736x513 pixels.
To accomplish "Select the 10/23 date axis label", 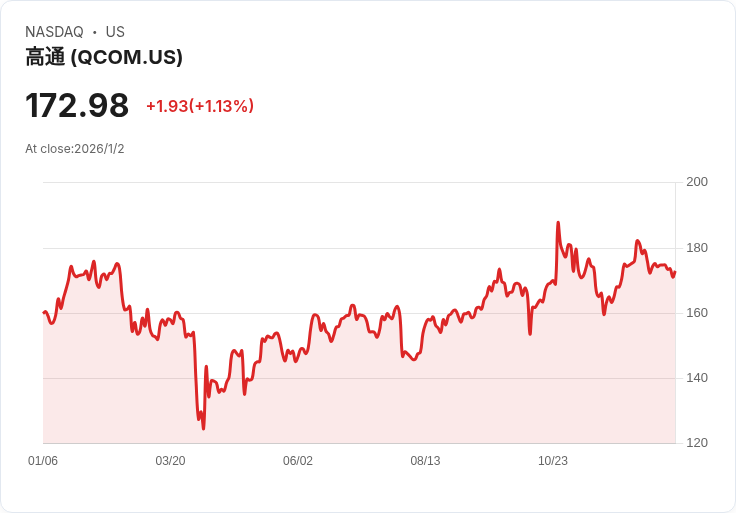I will point(552,461).
